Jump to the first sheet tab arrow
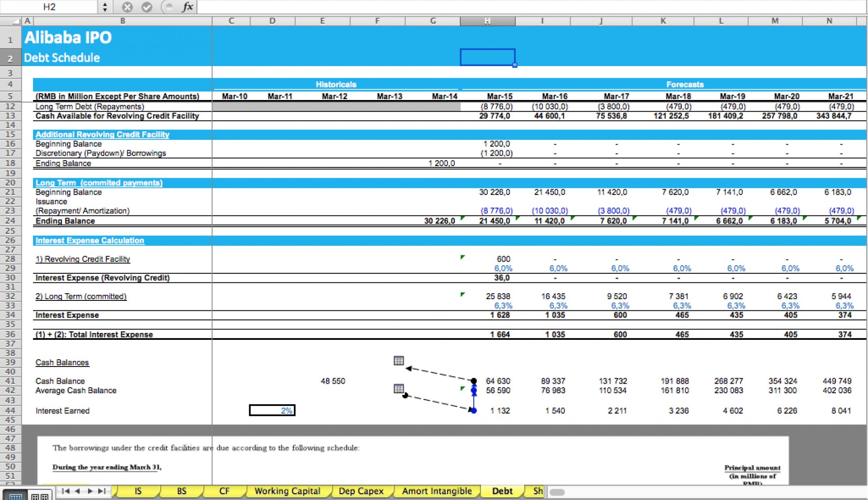The image size is (868, 500). coord(66,491)
